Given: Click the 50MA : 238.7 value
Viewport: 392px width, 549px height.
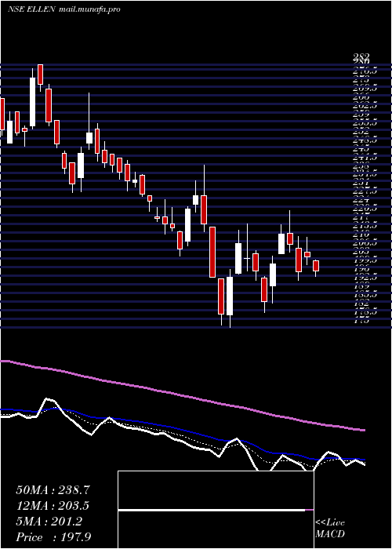Looking at the screenshot, I should pos(53,490).
